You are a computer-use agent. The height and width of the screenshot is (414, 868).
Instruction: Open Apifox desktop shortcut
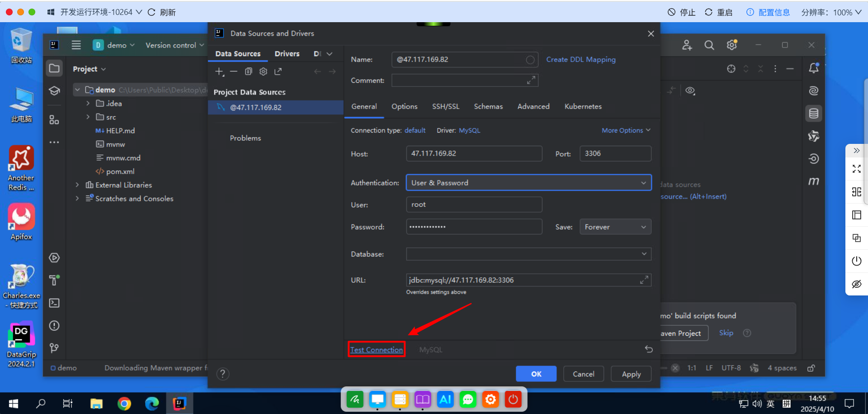[x=21, y=222]
